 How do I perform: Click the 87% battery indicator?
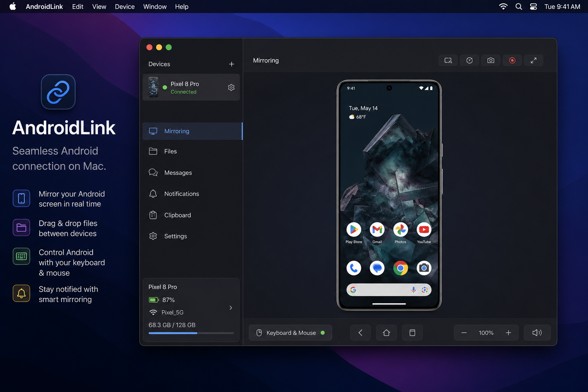click(162, 300)
